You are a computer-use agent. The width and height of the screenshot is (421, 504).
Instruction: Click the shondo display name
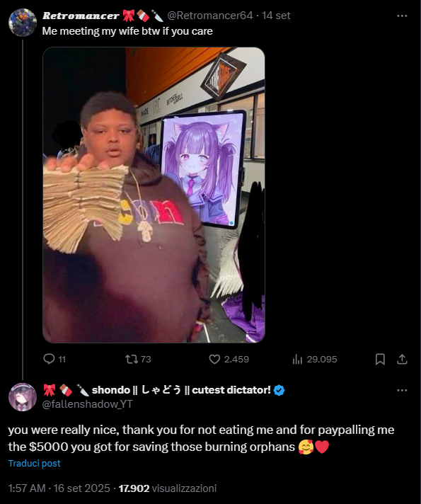[x=182, y=390]
